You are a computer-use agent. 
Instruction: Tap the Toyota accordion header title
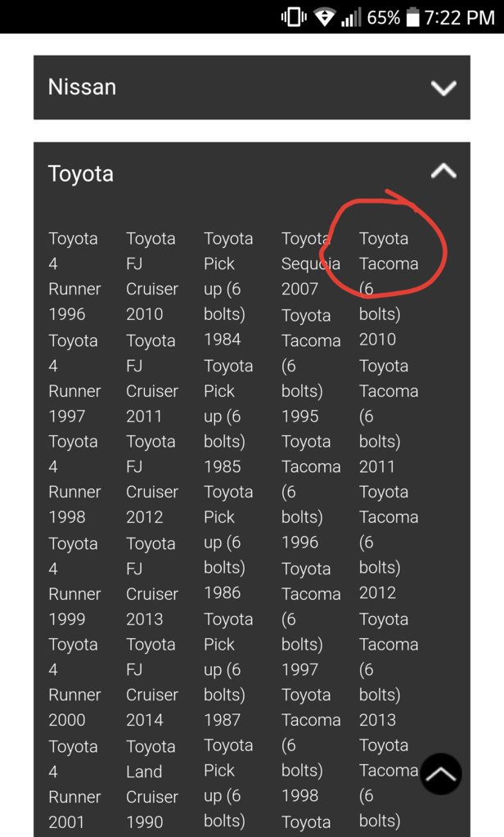[x=81, y=174]
